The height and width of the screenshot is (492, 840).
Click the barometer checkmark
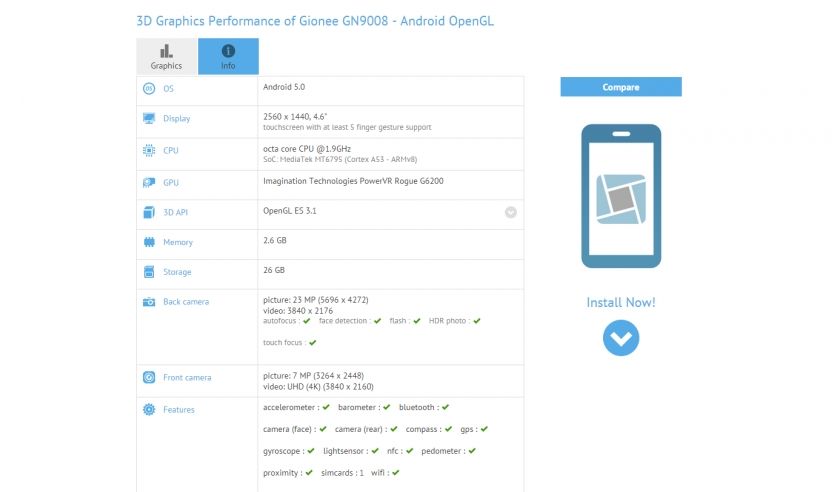386,407
